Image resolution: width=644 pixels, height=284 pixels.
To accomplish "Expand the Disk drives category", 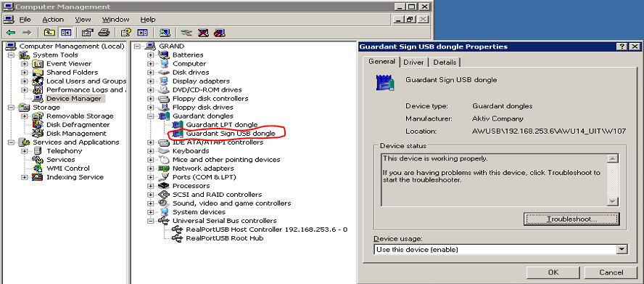I will pyautogui.click(x=150, y=73).
